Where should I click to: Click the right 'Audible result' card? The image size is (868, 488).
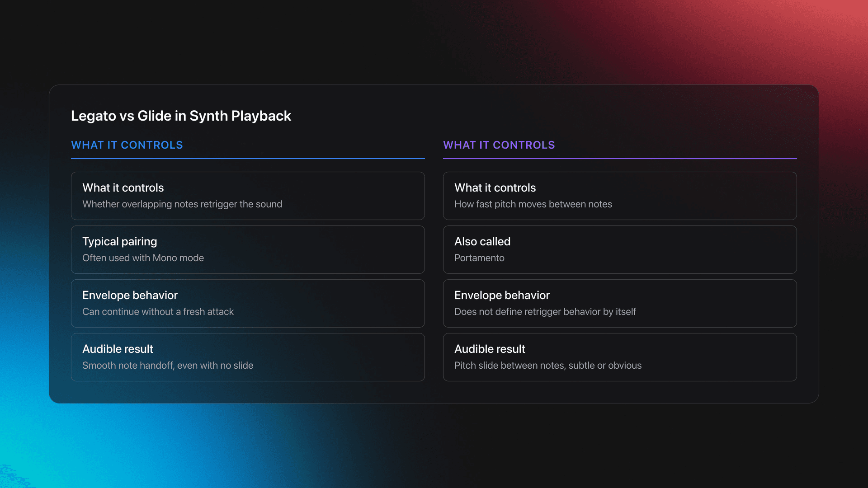620,357
